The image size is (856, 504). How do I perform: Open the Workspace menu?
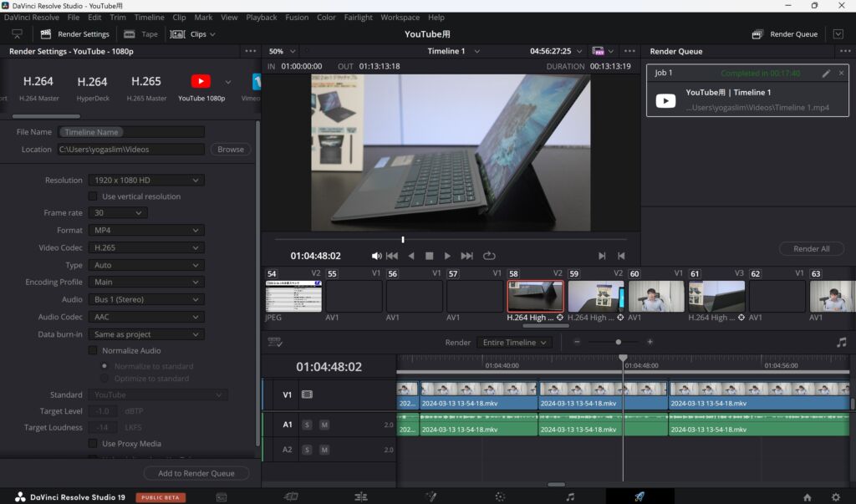coord(400,18)
